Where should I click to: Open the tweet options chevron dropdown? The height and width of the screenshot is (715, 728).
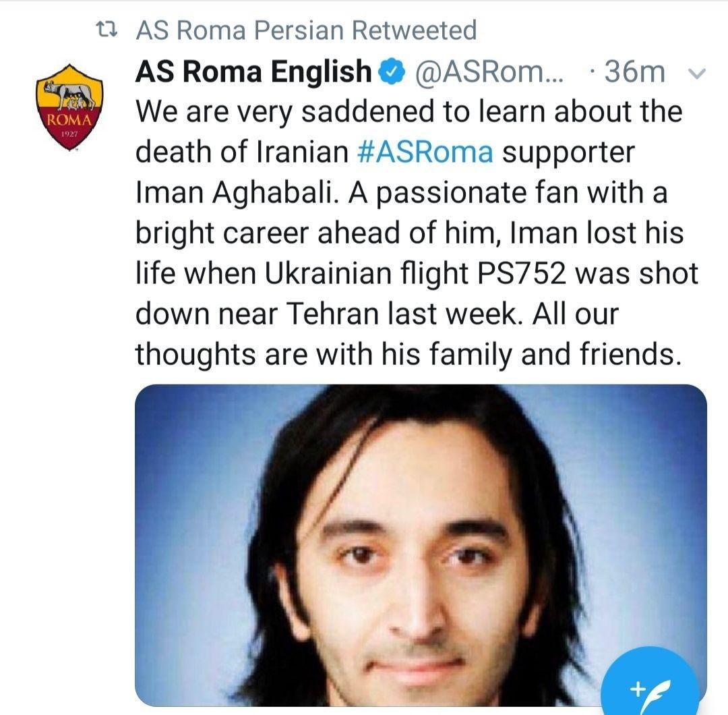tap(696, 74)
